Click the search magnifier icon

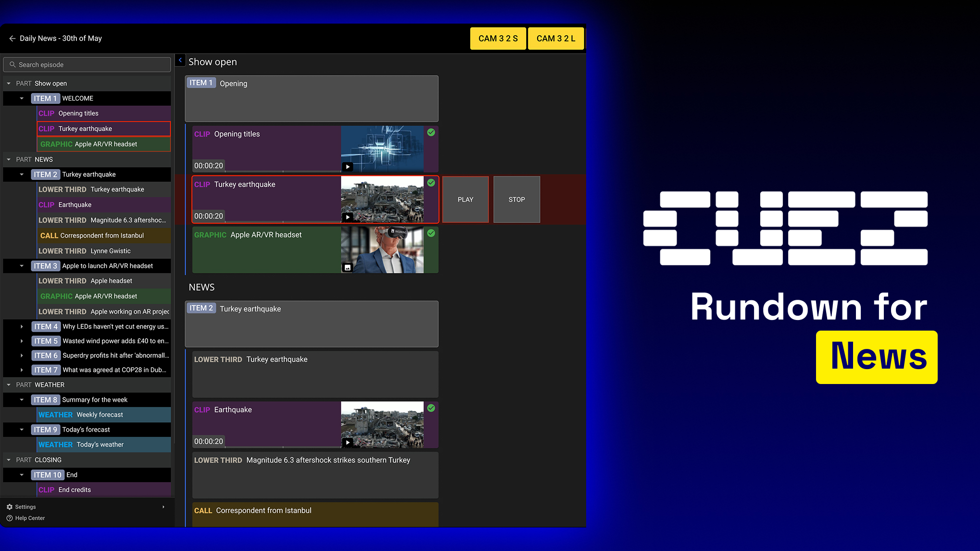[x=13, y=64]
